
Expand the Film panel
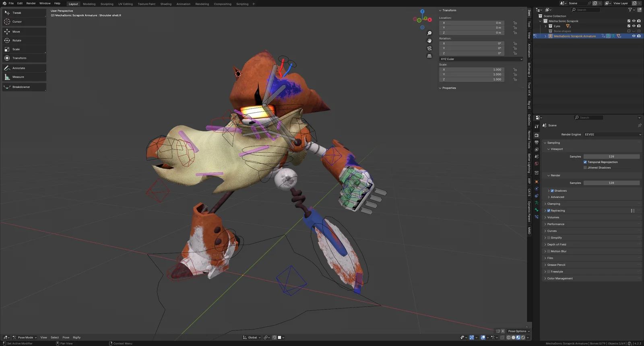point(550,258)
